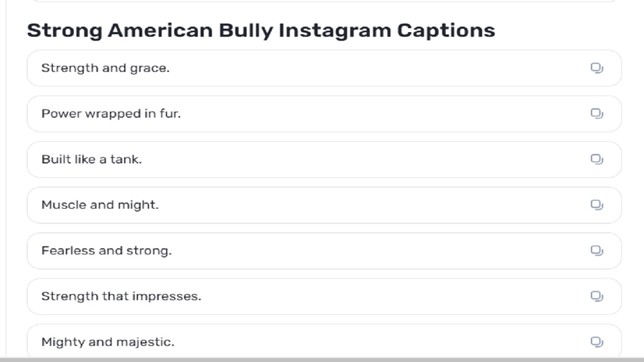This screenshot has width=644, height=362.
Task: Select the "Muscle and might." caption text
Action: click(100, 205)
